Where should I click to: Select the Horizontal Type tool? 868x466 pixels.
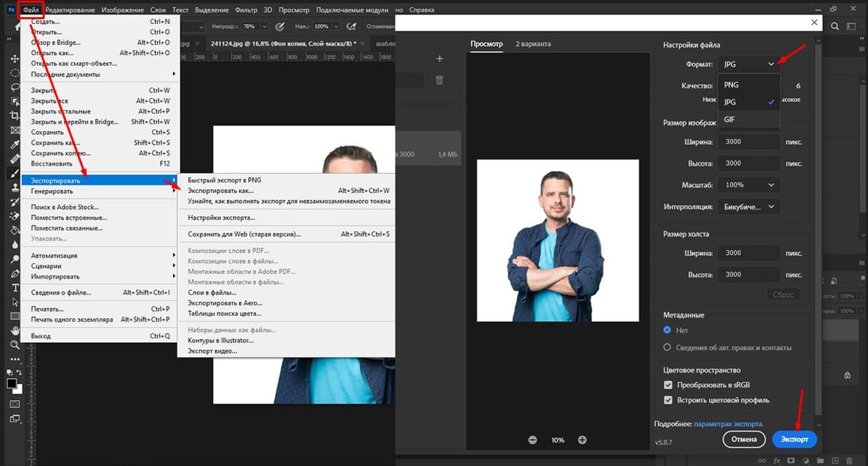[x=14, y=287]
